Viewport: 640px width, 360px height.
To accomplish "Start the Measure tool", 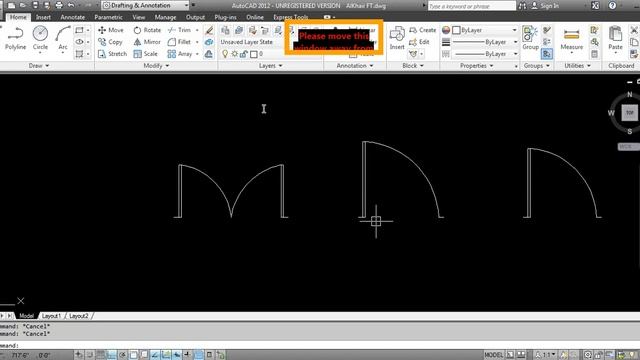I will pos(571,40).
